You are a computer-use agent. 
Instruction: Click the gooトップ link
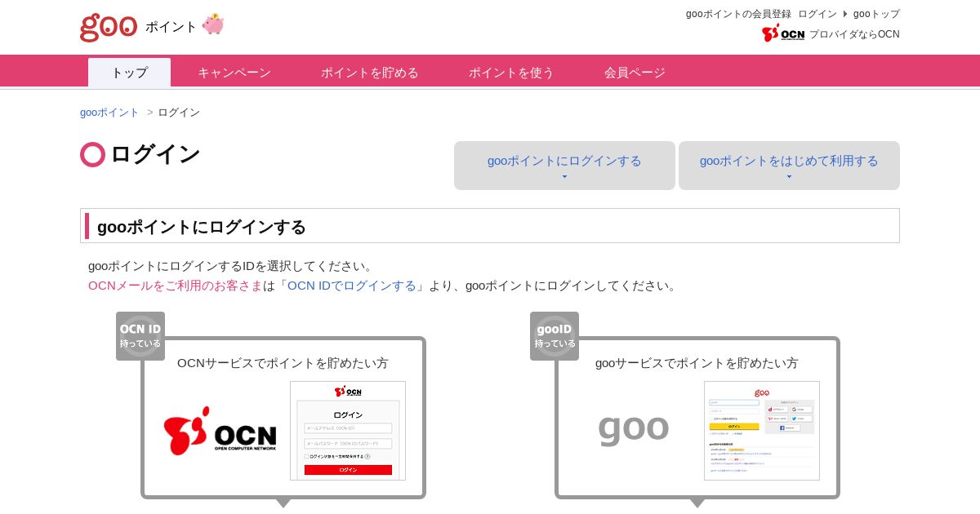pos(876,14)
